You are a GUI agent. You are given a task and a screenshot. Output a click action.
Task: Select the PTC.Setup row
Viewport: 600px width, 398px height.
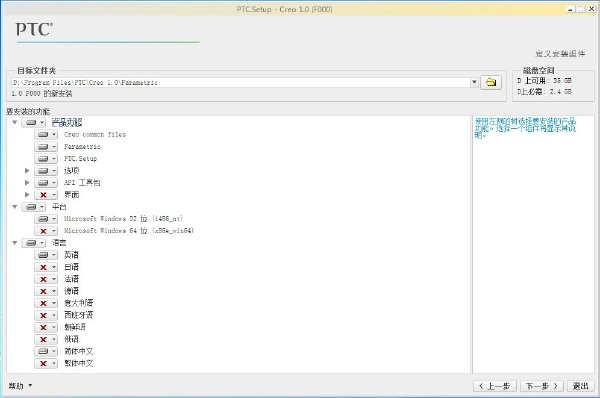point(80,158)
